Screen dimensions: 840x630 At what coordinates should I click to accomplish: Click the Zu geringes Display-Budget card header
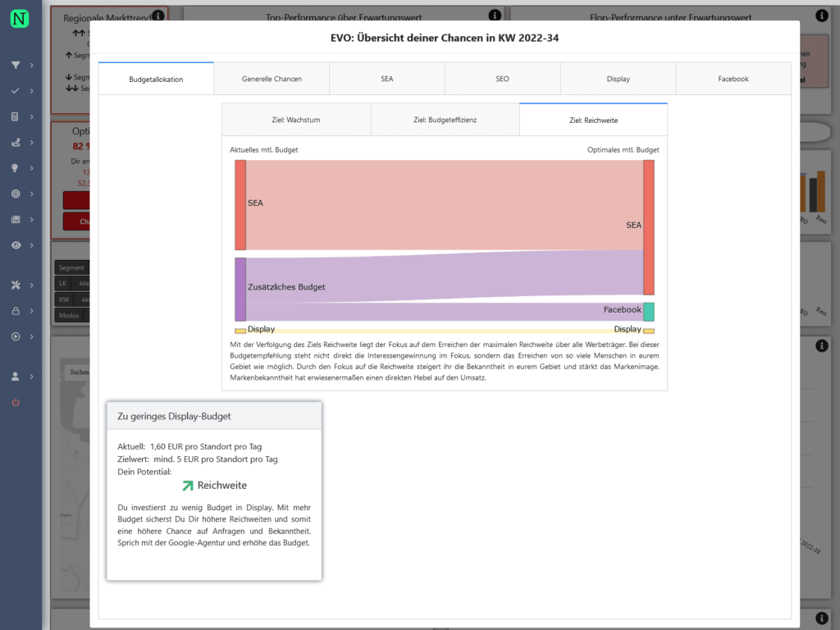[213, 416]
